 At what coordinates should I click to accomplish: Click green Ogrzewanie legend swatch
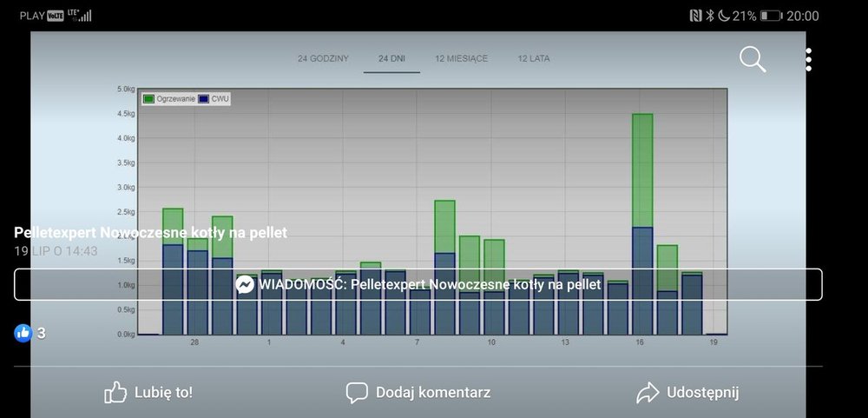coord(149,99)
